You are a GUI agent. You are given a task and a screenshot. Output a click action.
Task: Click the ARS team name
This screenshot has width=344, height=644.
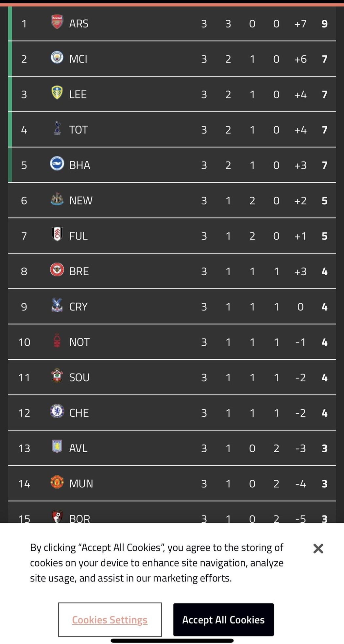point(79,24)
